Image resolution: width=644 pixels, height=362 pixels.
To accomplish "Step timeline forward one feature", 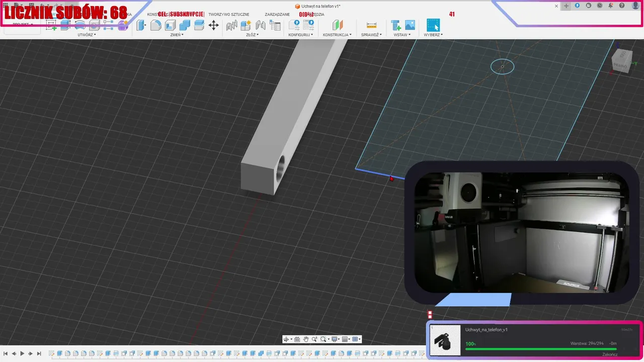I will pyautogui.click(x=31, y=354).
